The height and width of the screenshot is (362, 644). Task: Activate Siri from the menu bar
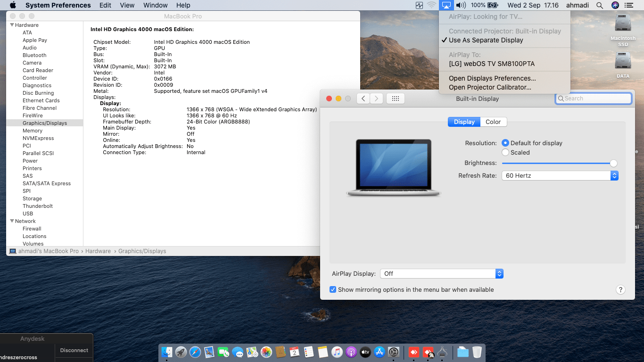pyautogui.click(x=615, y=5)
